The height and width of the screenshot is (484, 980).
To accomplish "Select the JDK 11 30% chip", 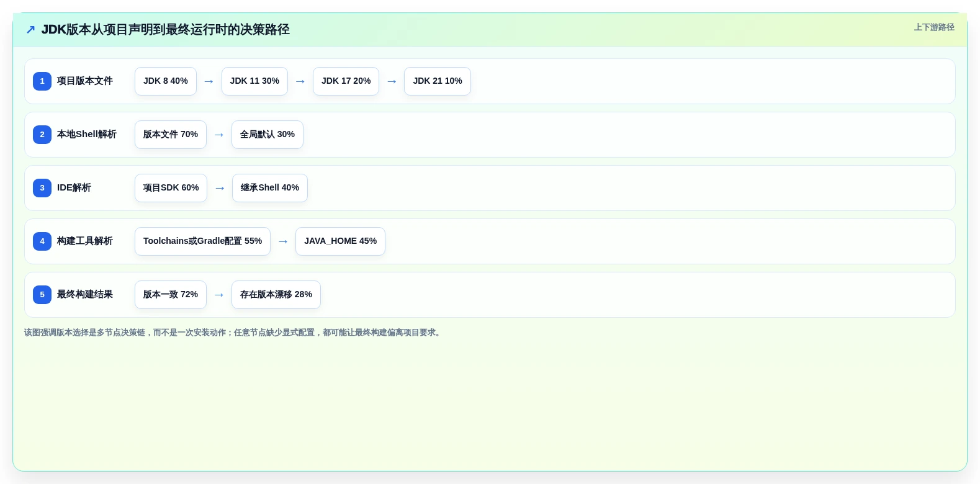I will click(x=254, y=81).
